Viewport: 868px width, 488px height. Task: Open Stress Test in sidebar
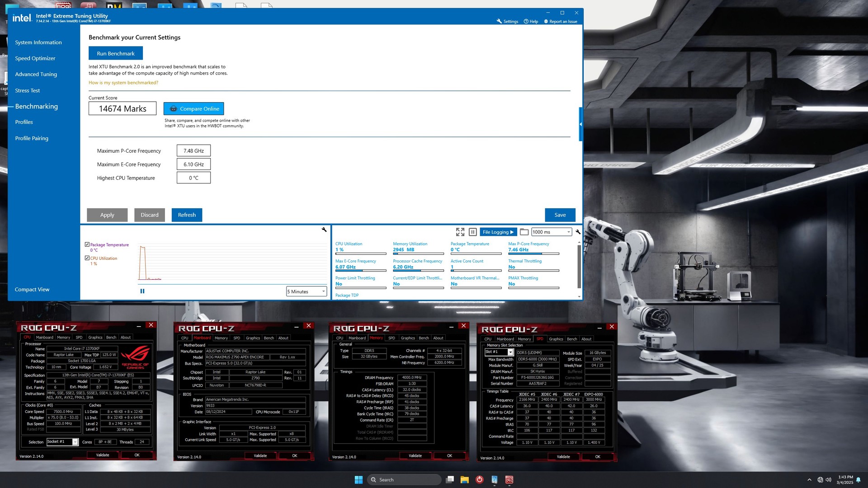28,90
